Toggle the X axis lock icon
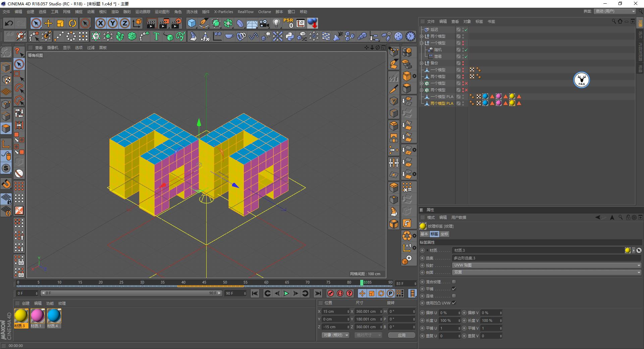644x349 pixels. (x=100, y=23)
